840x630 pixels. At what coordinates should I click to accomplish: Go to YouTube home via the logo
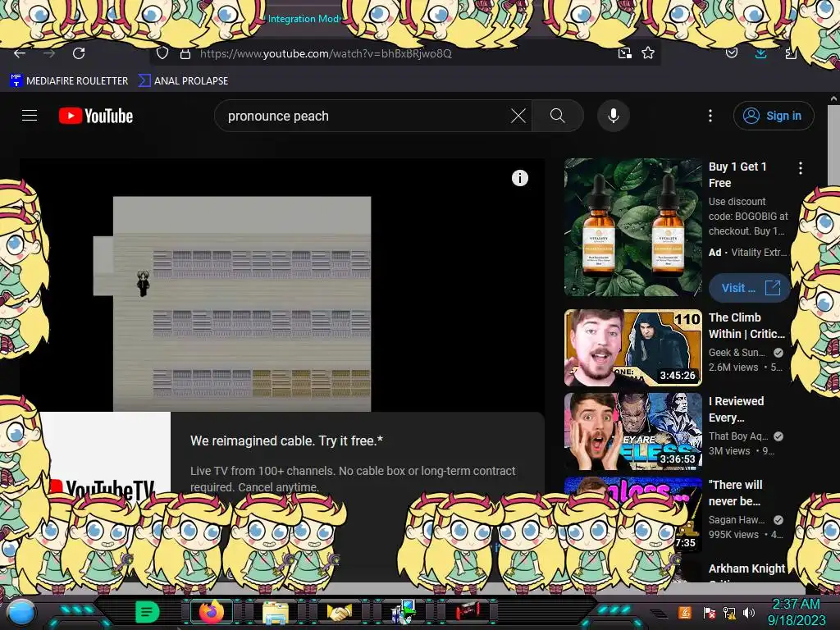pyautogui.click(x=96, y=116)
